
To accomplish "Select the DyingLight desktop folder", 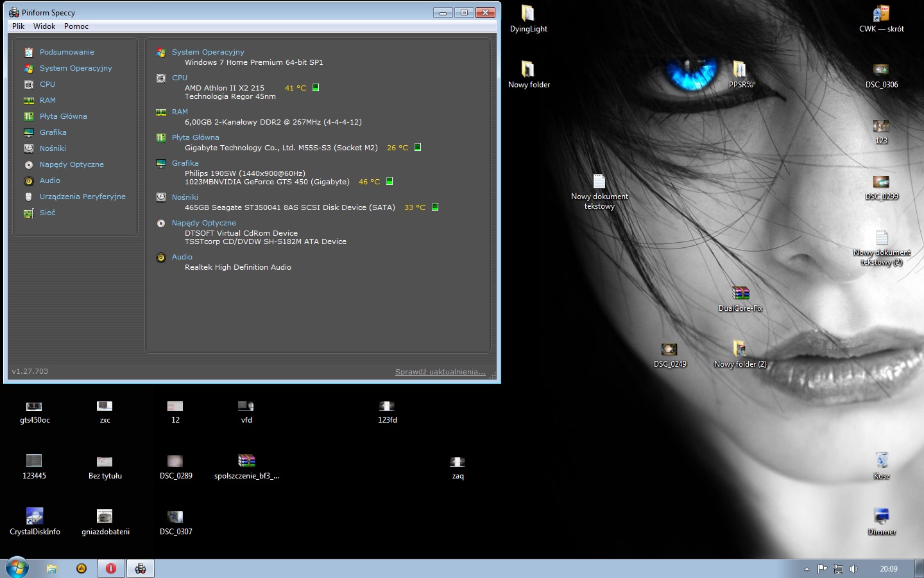I will click(x=529, y=19).
